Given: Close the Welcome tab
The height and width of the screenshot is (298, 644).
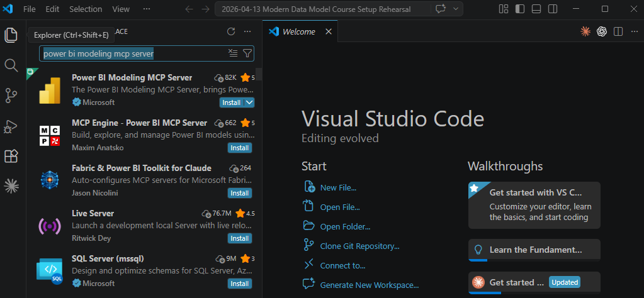Looking at the screenshot, I should coord(328,31).
